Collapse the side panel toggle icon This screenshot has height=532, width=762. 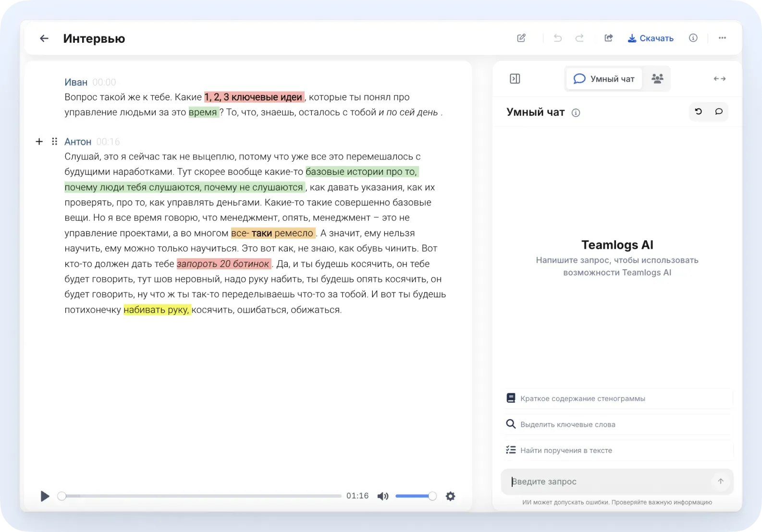[x=515, y=79]
